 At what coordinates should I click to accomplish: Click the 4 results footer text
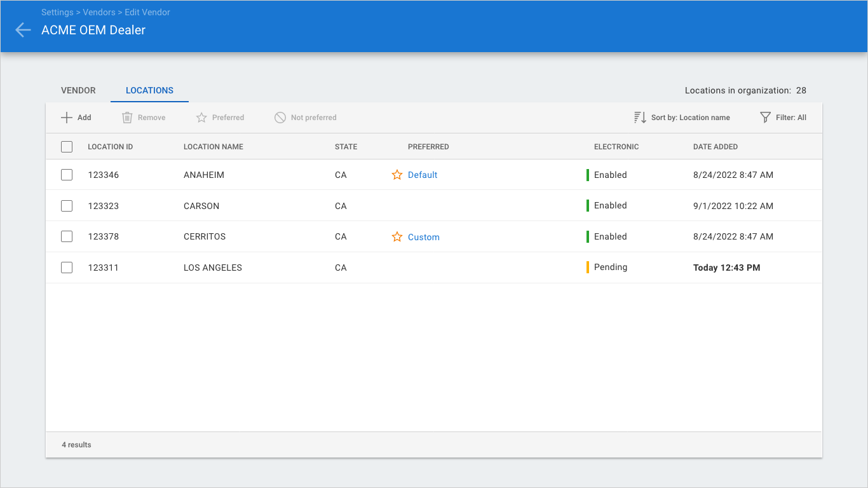(76, 445)
